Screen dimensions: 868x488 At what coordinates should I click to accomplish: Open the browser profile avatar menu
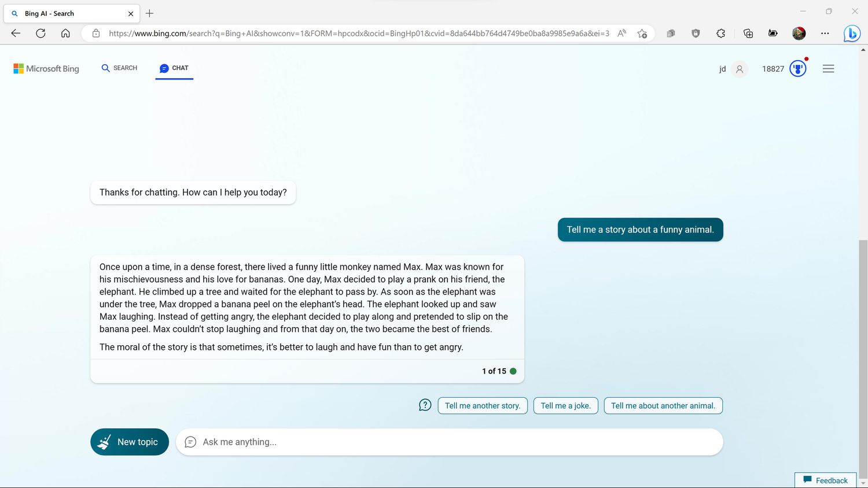pyautogui.click(x=799, y=34)
